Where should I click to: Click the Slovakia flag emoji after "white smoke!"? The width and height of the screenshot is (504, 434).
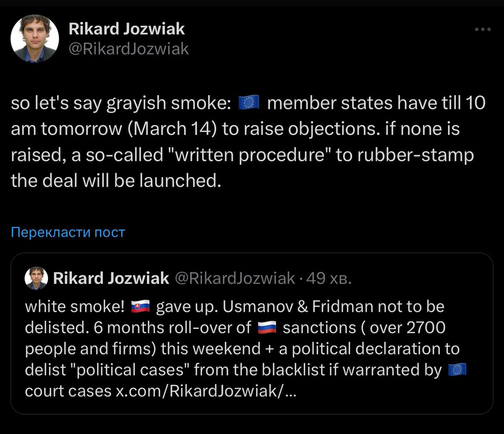(141, 307)
